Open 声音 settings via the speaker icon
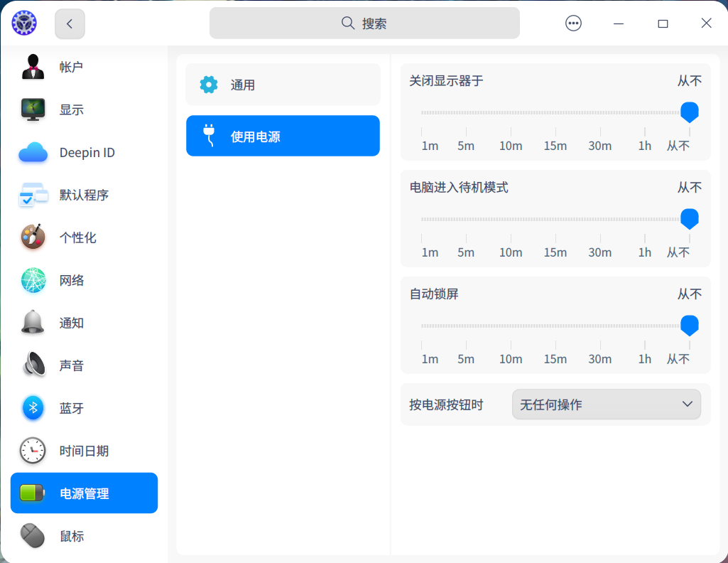The image size is (728, 563). point(32,365)
